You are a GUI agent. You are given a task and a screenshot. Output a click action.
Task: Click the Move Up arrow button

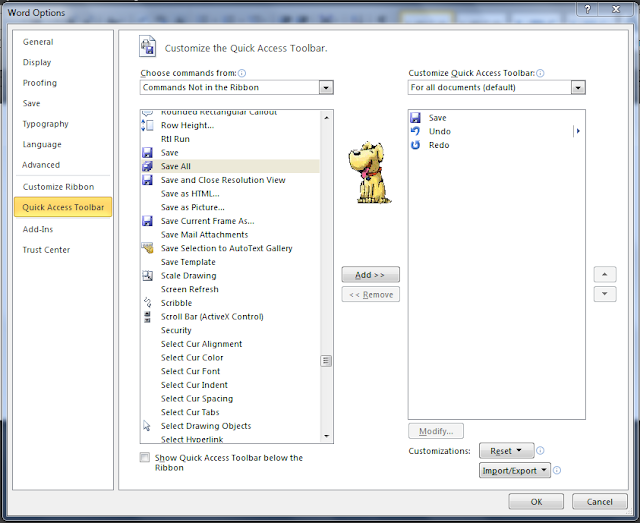[605, 274]
